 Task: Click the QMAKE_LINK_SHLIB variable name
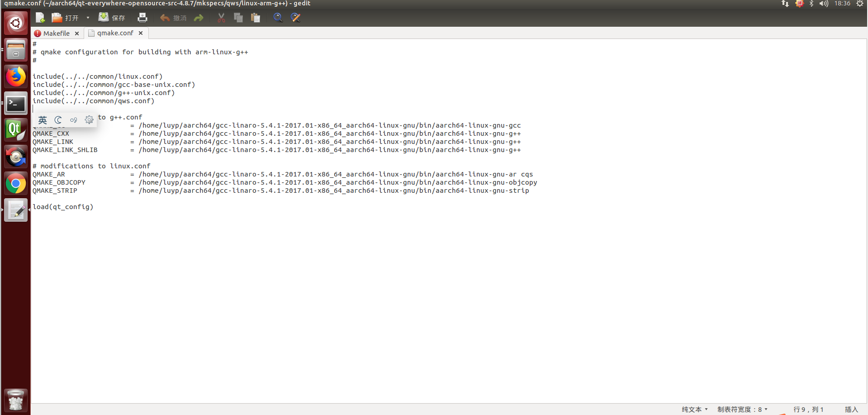pyautogui.click(x=65, y=150)
